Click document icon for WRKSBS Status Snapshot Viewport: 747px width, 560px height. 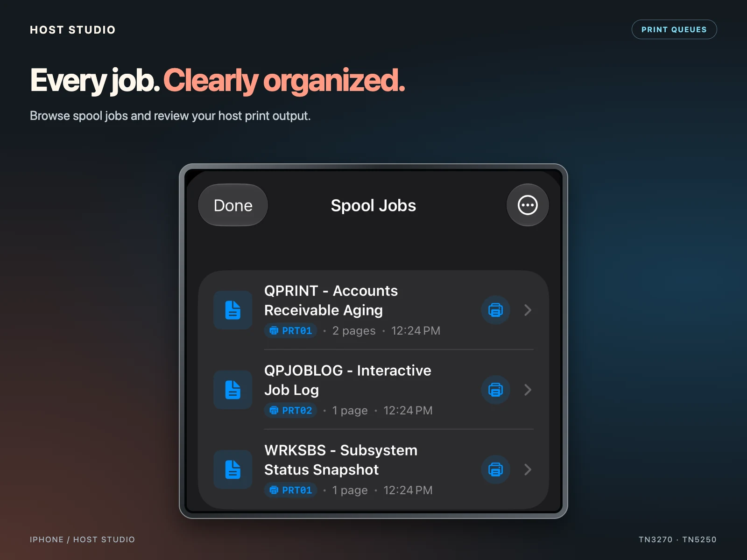tap(233, 469)
